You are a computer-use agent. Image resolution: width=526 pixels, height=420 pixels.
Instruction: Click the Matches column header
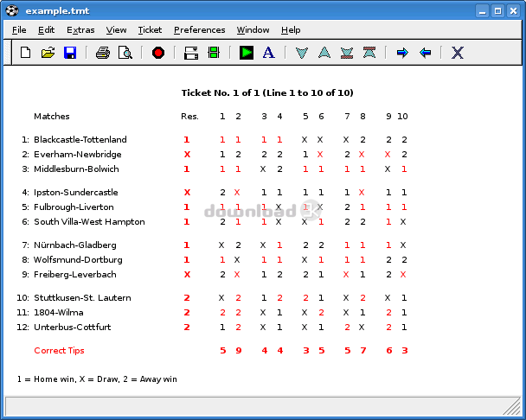[52, 117]
